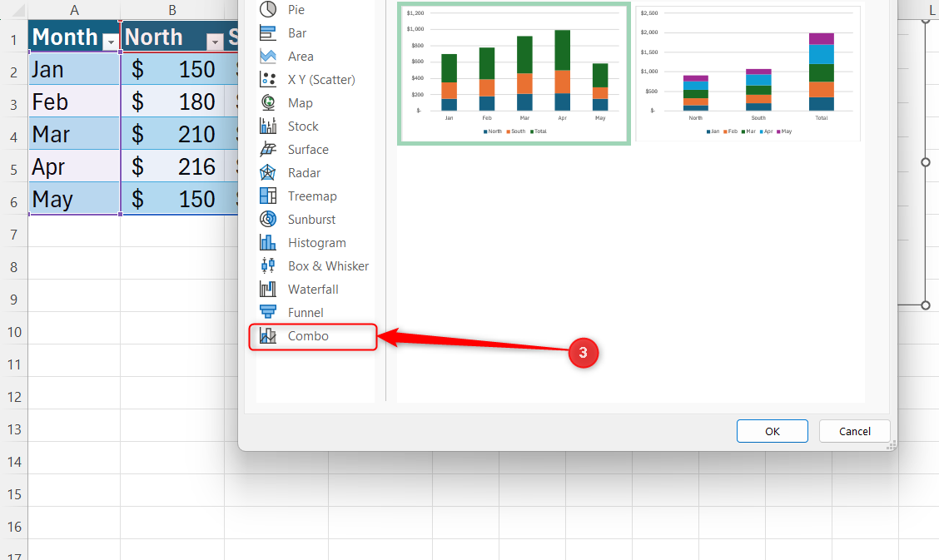
Task: Select the Map chart type icon
Action: [x=268, y=103]
